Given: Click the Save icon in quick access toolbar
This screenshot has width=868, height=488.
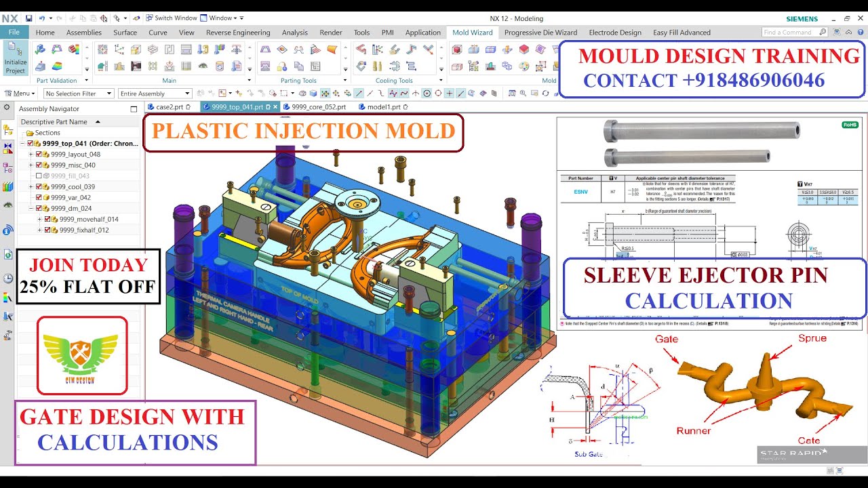Looking at the screenshot, I should pos(29,18).
